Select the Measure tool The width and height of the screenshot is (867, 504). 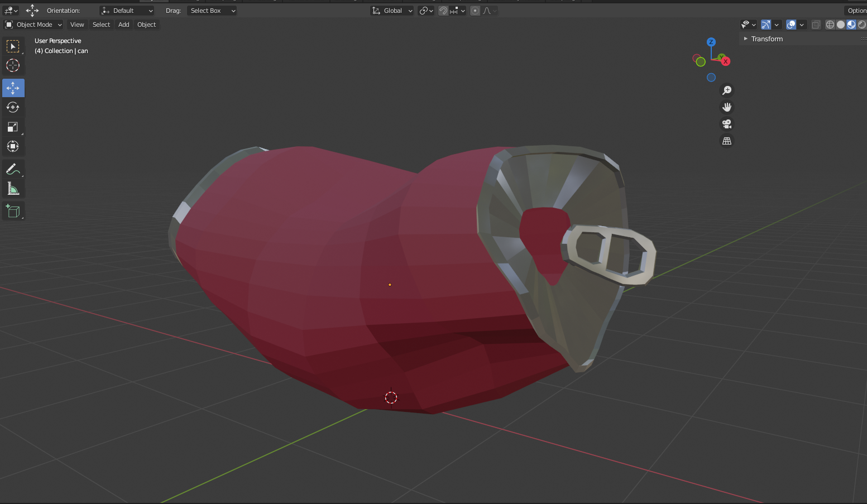point(13,189)
